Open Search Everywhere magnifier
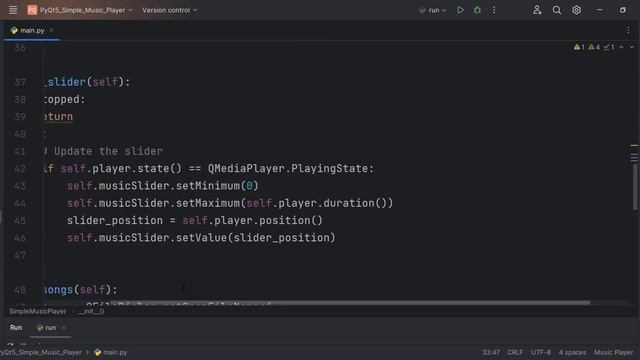Screen dimensions: 640x360 click(557, 10)
